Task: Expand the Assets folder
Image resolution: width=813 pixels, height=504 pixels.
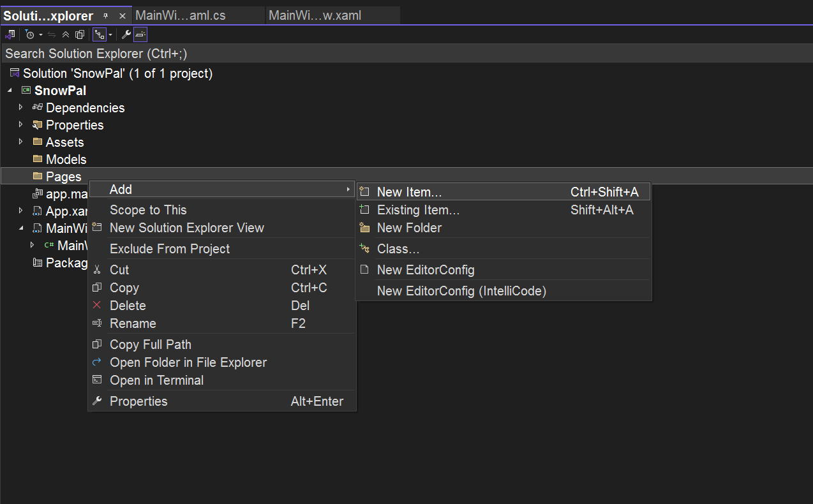Action: click(x=21, y=142)
